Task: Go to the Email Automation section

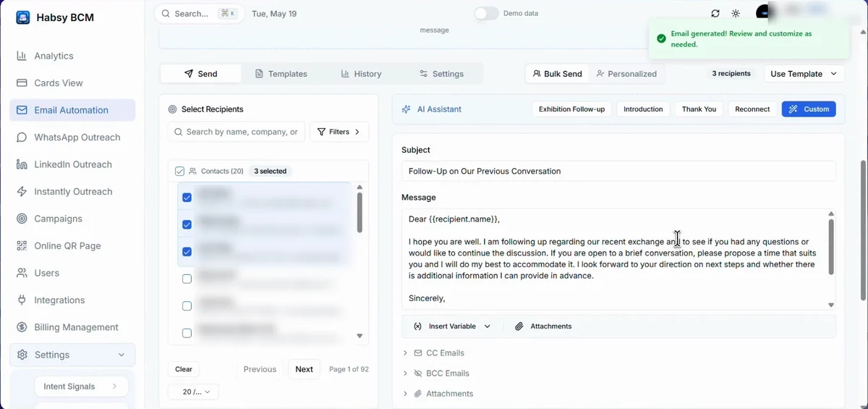Action: pos(72,110)
